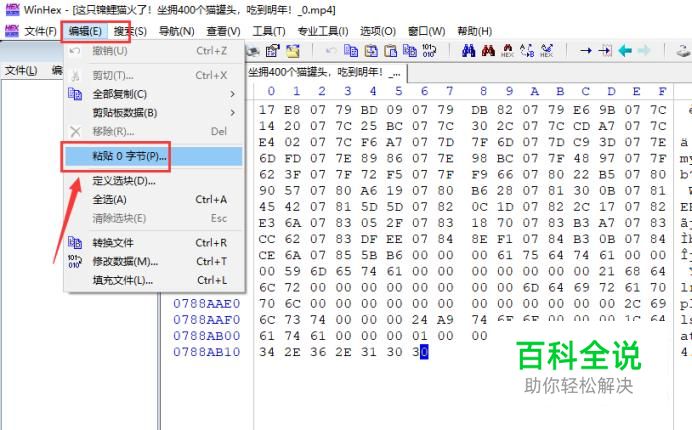The width and height of the screenshot is (692, 430).
Task: Click the Go To Sector arrow icon
Action: [605, 51]
